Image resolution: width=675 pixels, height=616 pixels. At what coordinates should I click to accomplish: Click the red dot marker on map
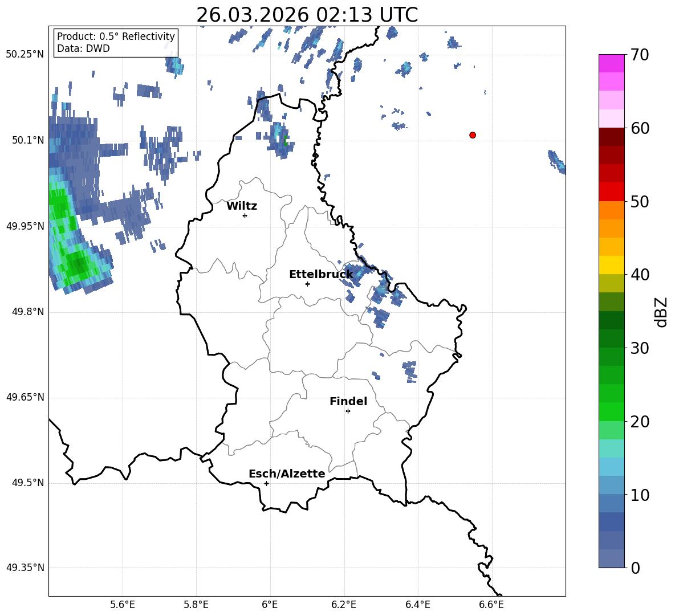(x=472, y=135)
